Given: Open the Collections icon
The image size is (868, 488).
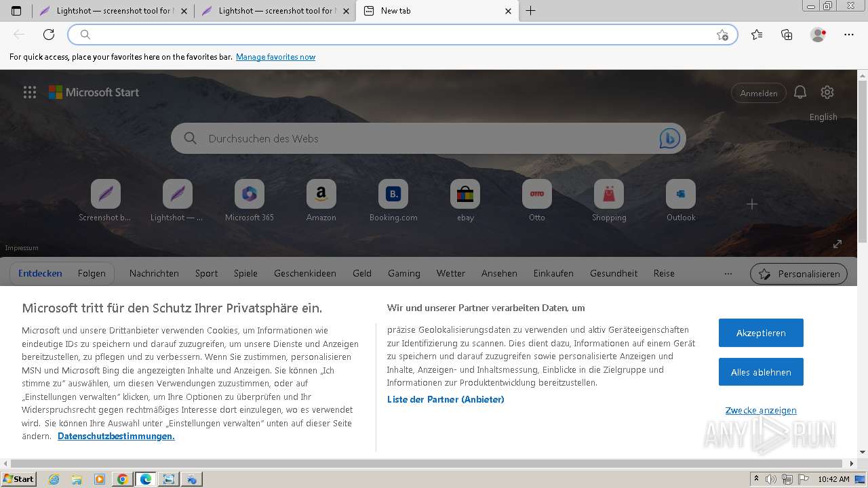Looking at the screenshot, I should (787, 35).
